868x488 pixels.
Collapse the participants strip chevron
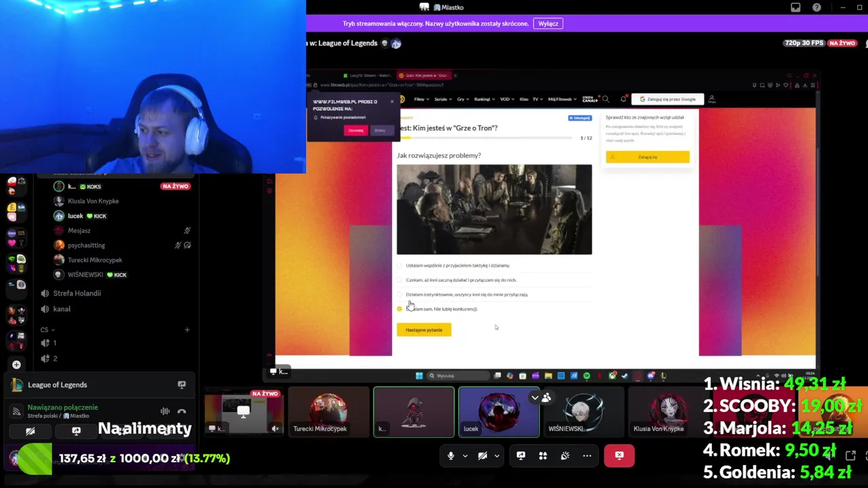pos(535,398)
